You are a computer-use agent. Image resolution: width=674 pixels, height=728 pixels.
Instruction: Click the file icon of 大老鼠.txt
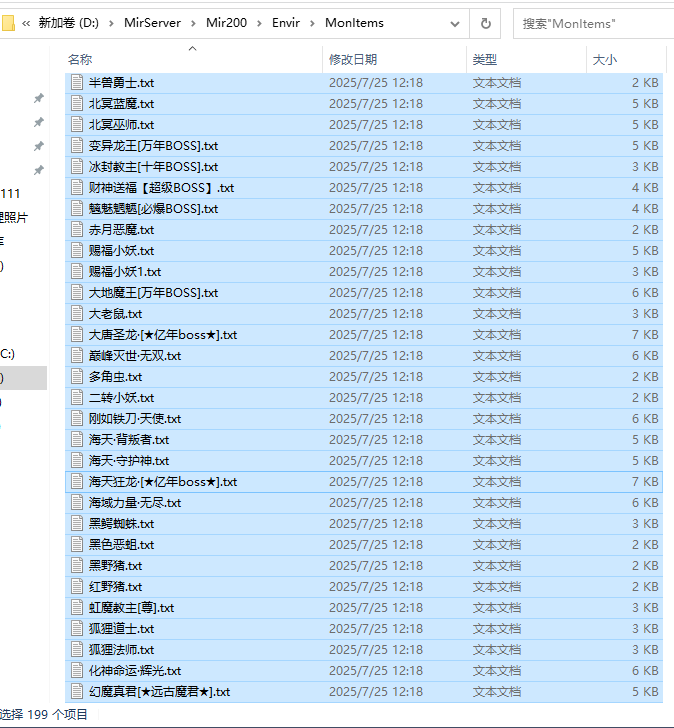(77, 313)
